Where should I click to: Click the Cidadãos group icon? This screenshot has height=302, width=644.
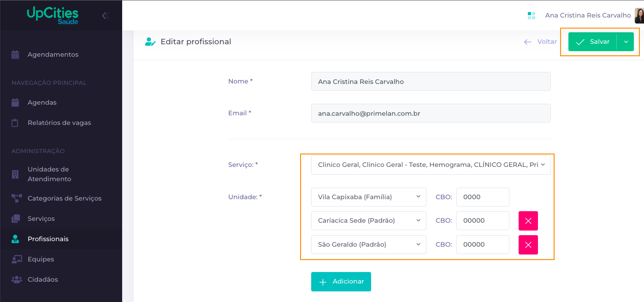(x=17, y=279)
